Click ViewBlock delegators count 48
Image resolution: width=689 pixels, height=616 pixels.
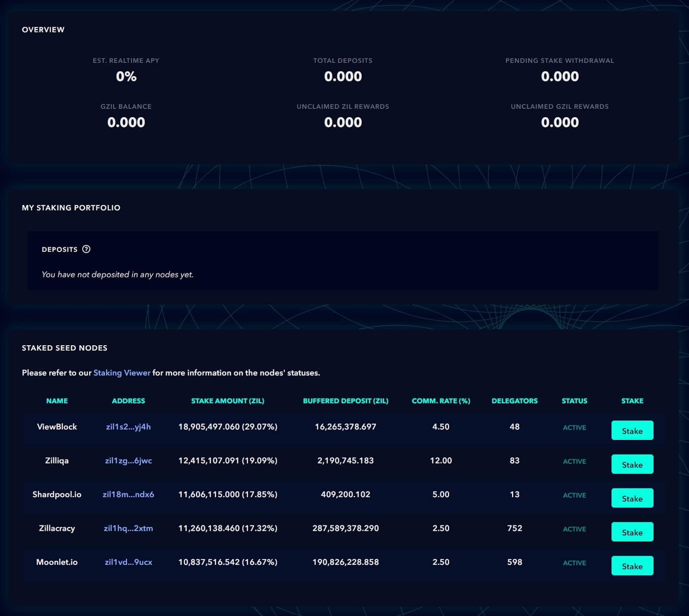[515, 427]
